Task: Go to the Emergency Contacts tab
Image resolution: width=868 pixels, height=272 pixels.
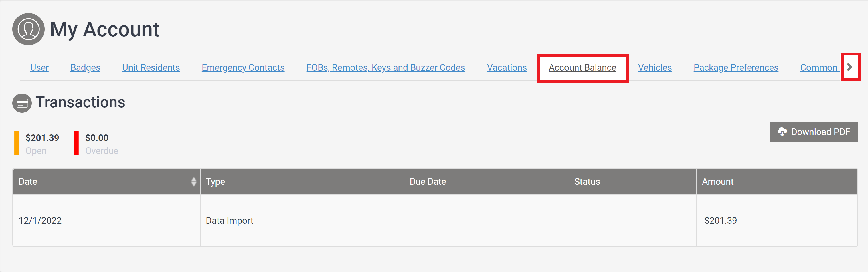Action: point(243,68)
